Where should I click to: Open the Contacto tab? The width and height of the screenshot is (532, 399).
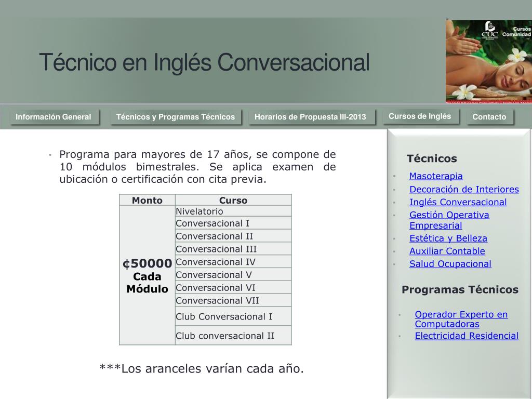click(489, 117)
